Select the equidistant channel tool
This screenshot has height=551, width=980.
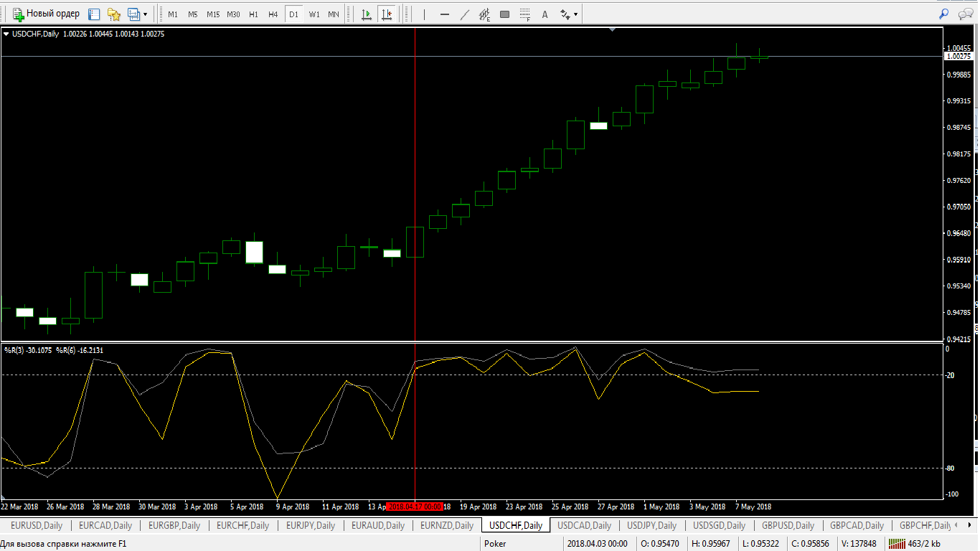pyautogui.click(x=484, y=14)
